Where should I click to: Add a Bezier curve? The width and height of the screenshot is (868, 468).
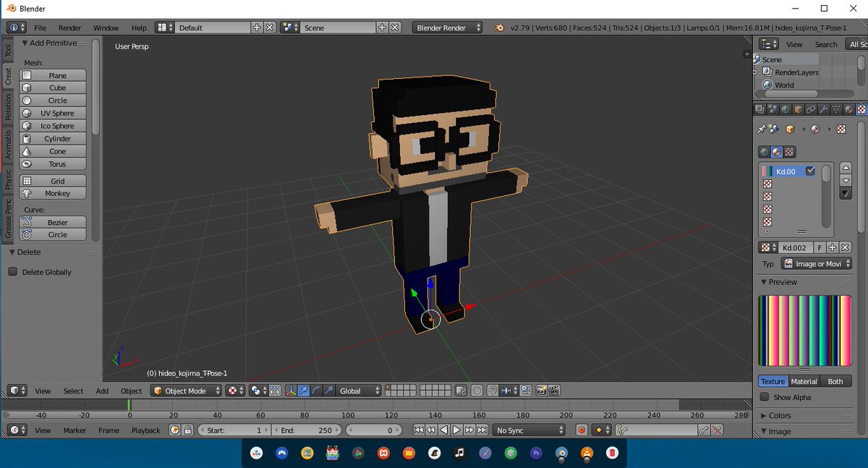pos(53,222)
